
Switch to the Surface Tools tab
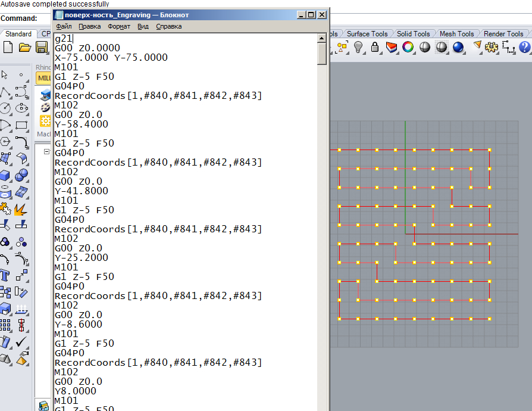coord(367,34)
